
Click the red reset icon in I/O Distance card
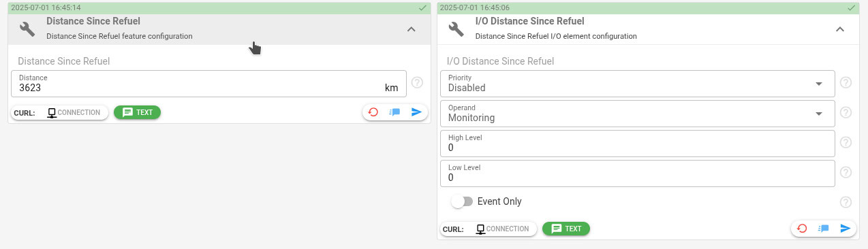(x=802, y=229)
